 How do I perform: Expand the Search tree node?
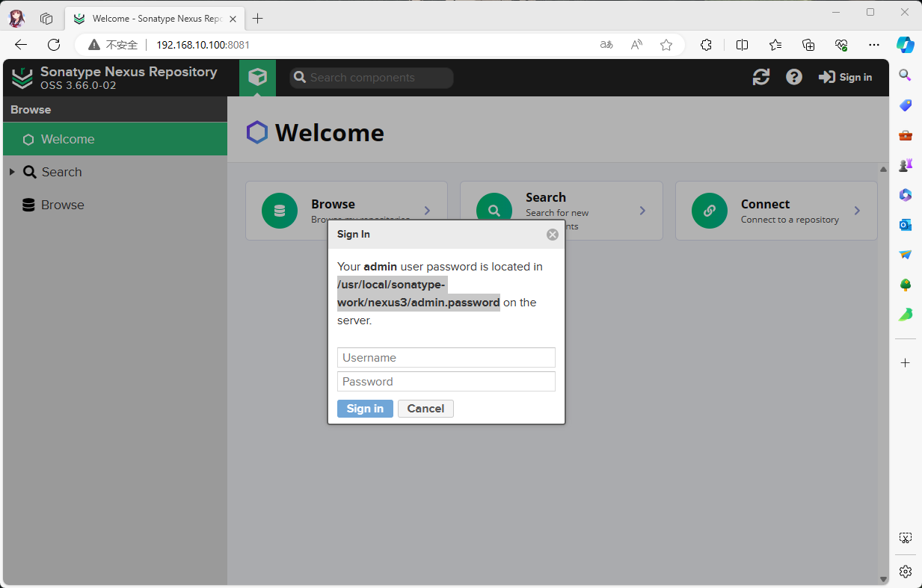12,172
